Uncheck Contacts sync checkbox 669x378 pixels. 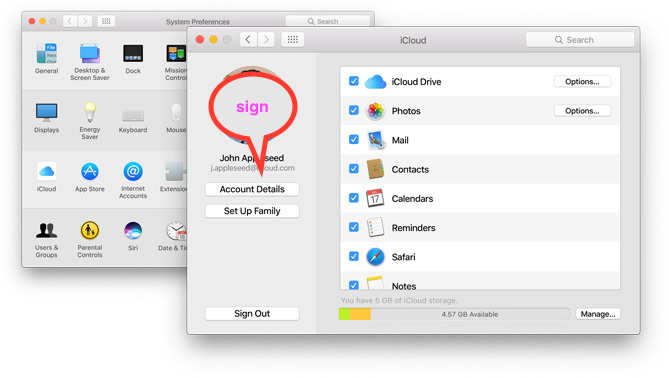(x=354, y=169)
